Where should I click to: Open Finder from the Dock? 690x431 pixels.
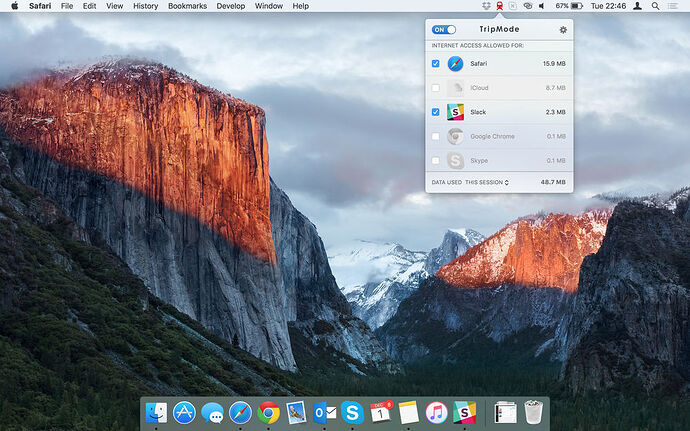coord(156,411)
